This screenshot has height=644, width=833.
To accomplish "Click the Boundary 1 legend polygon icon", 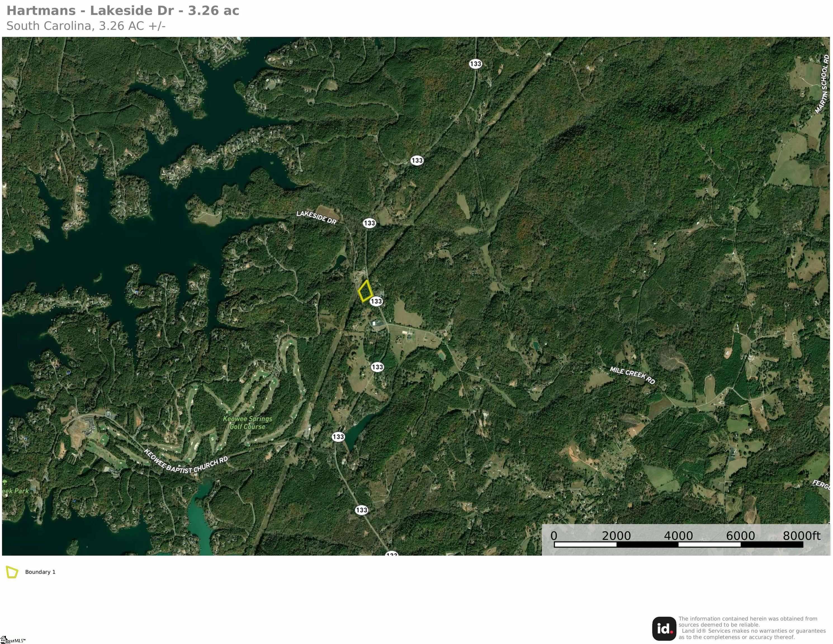I will [12, 572].
